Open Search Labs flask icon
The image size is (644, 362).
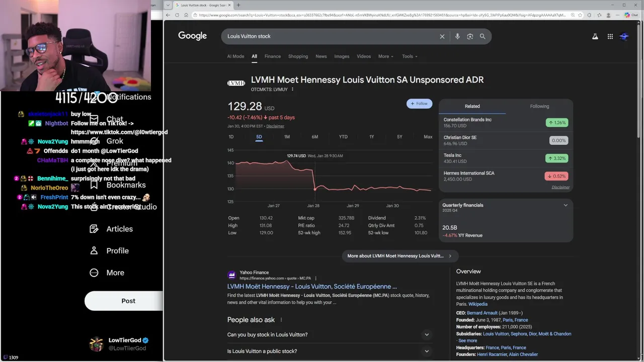pyautogui.click(x=595, y=36)
